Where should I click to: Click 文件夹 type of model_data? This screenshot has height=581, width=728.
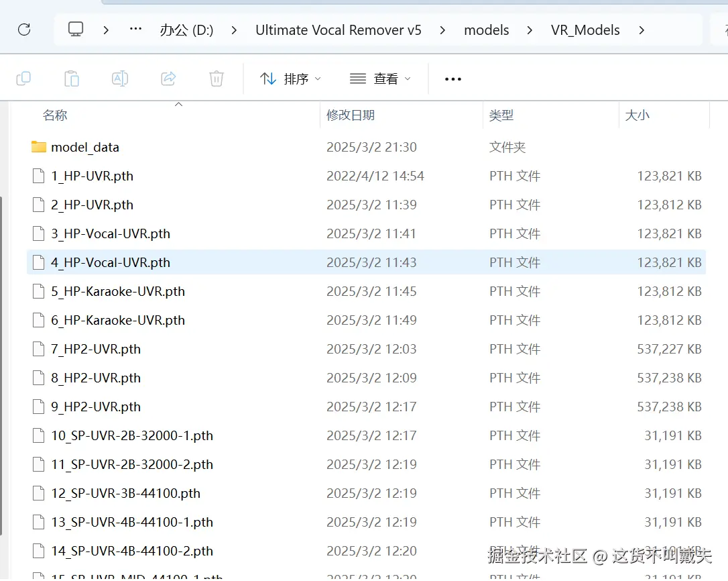coord(507,148)
